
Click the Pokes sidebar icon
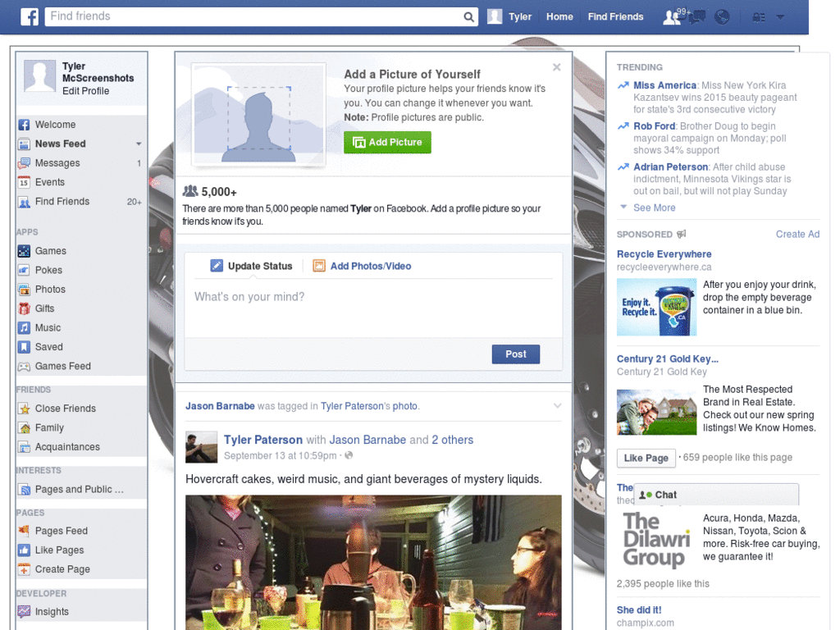tap(24, 271)
